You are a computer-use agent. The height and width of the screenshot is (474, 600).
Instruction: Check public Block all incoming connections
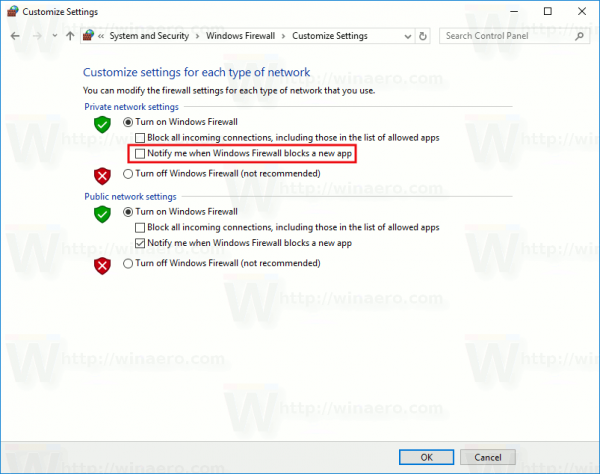click(x=140, y=228)
